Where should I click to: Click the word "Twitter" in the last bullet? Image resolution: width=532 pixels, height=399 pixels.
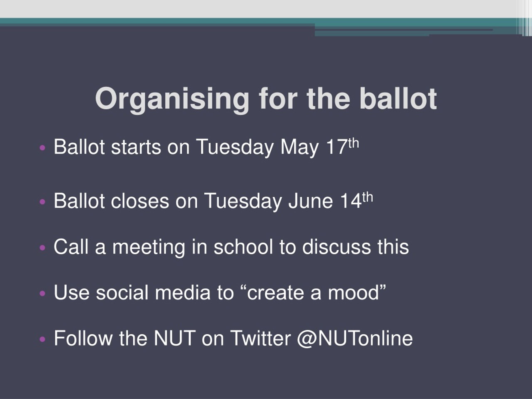click(x=260, y=338)
